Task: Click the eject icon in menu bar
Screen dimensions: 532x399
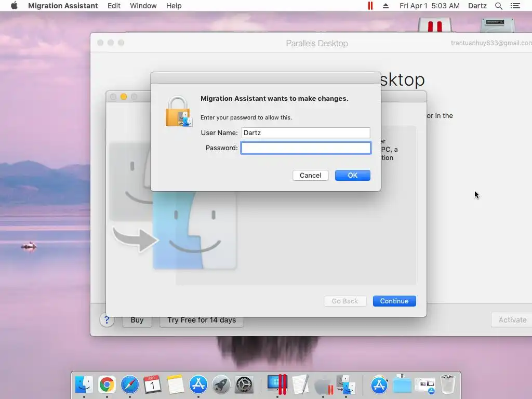Action: pyautogui.click(x=386, y=6)
